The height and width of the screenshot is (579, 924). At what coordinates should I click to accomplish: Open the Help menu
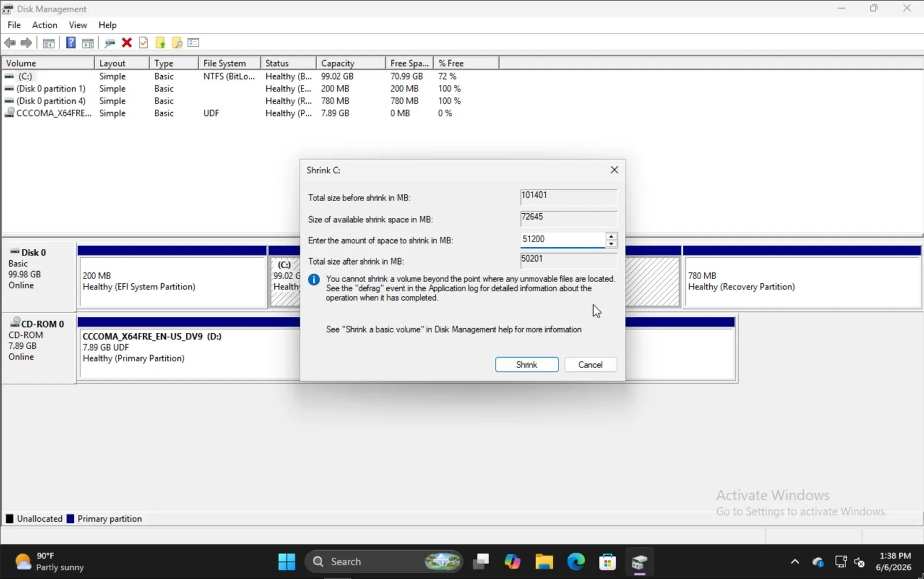[107, 25]
